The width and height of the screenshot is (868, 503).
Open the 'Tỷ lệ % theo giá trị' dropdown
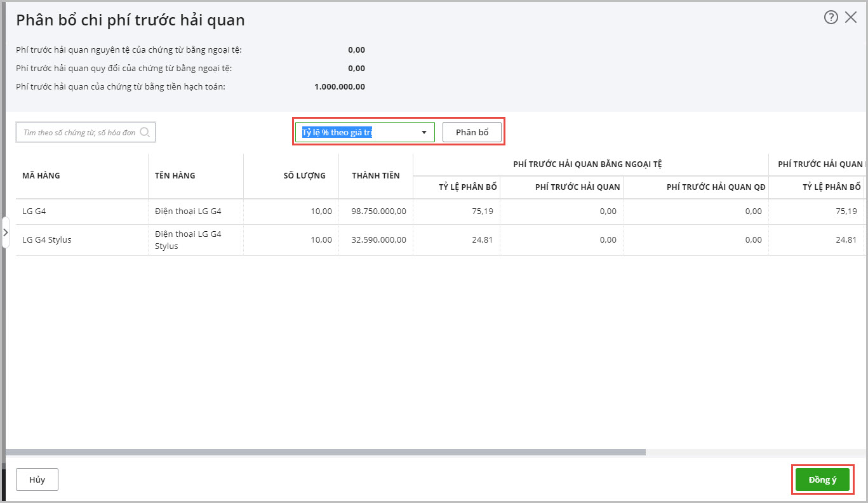click(x=359, y=132)
